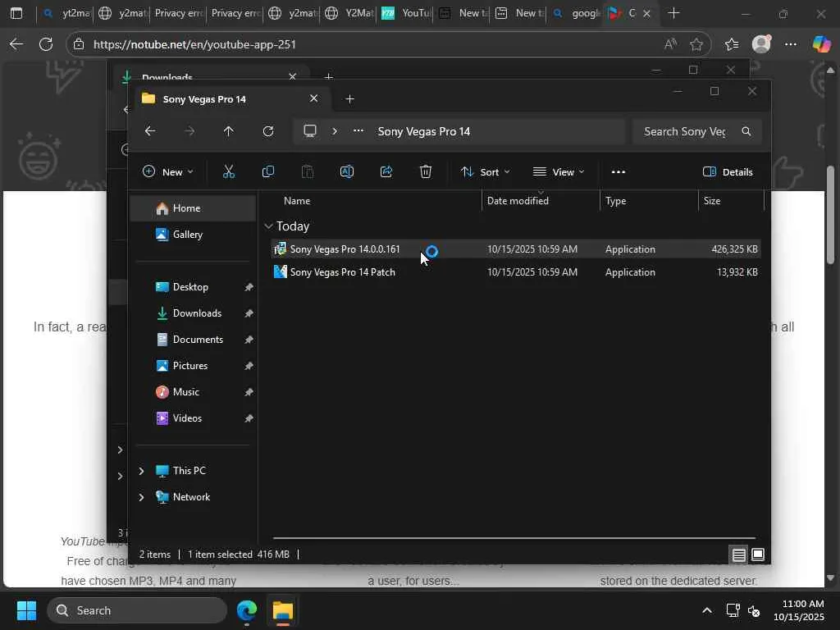Click the search magnifier in Explorer

[746, 131]
